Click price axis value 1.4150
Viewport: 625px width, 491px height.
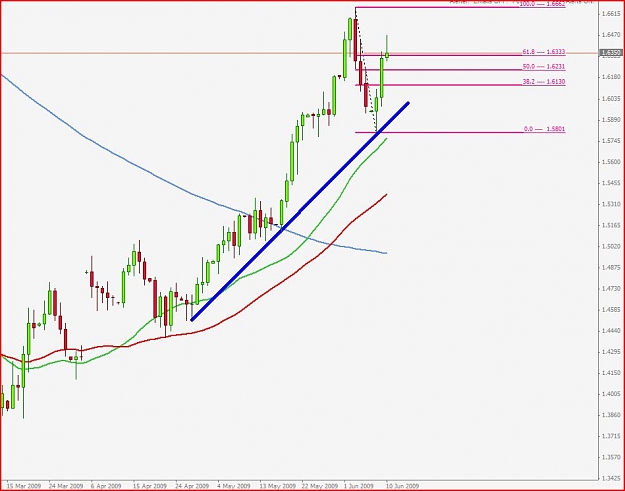611,373
